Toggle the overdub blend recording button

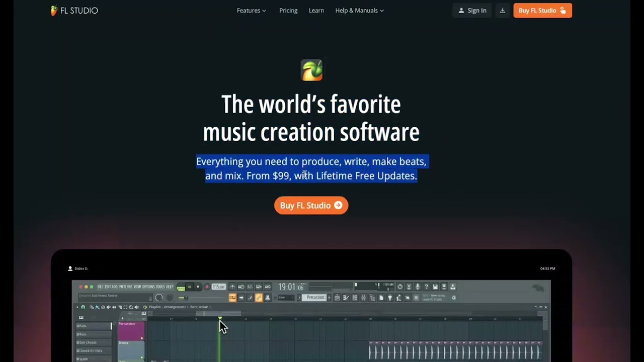258,287
